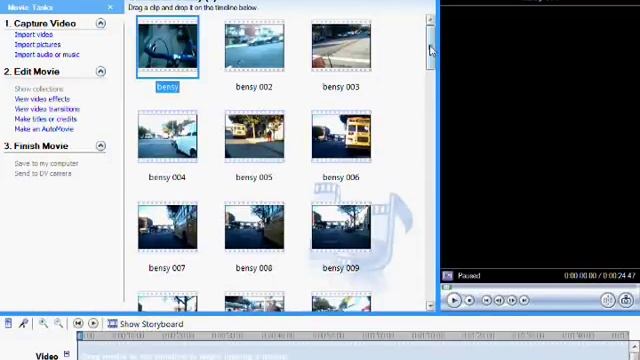Click Import video link
The image size is (640, 360).
(x=34, y=35)
